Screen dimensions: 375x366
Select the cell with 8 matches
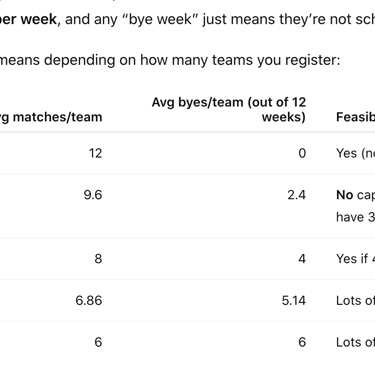(x=98, y=259)
